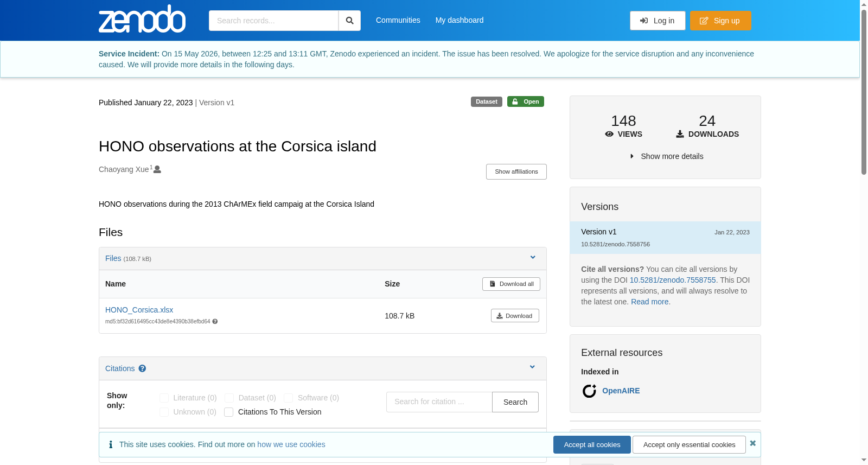Click the 10.5281/zenodo.7558756 DOI text

point(615,244)
